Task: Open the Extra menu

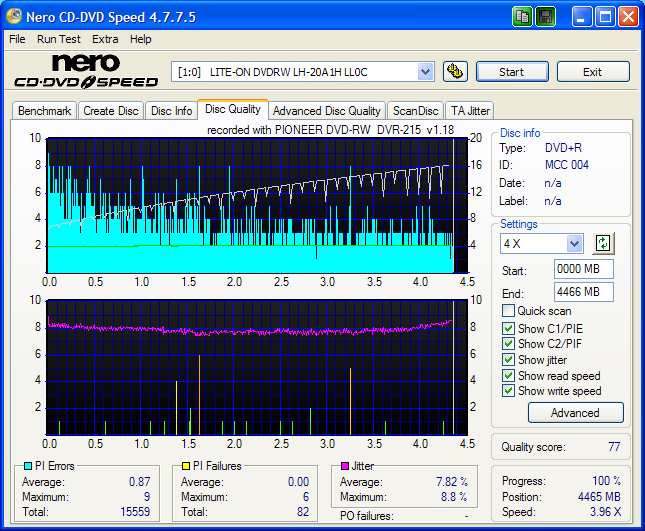Action: [x=105, y=39]
